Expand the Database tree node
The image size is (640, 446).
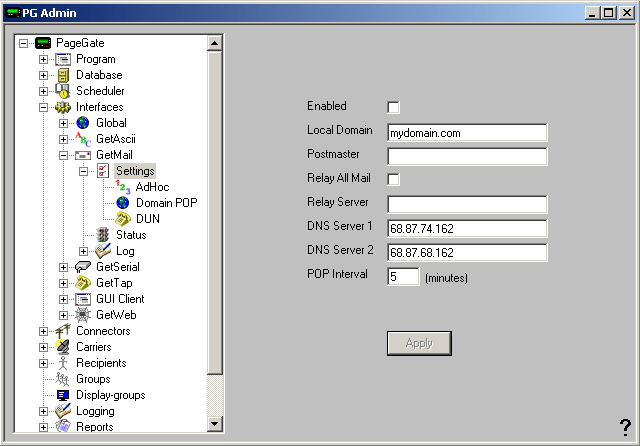[43, 75]
